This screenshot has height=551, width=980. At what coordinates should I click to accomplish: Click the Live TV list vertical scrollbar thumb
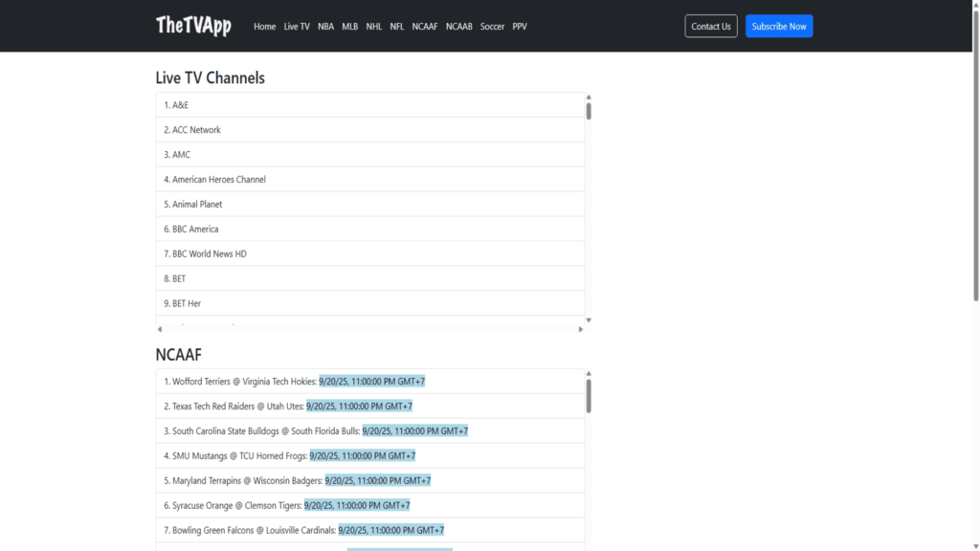(589, 111)
